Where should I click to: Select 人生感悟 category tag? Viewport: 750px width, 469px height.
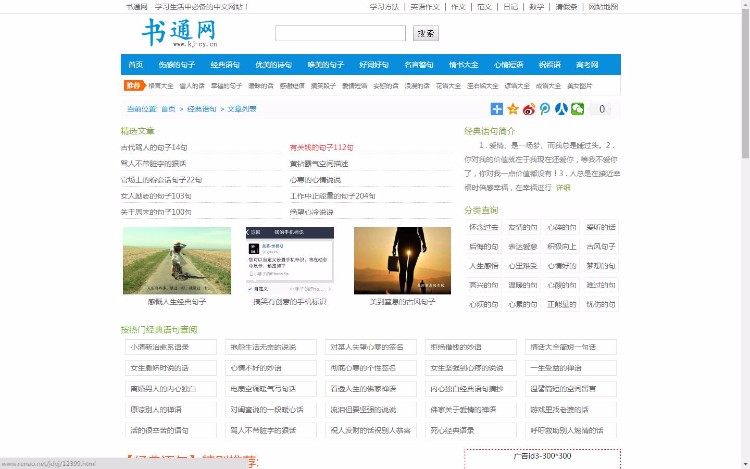484,266
